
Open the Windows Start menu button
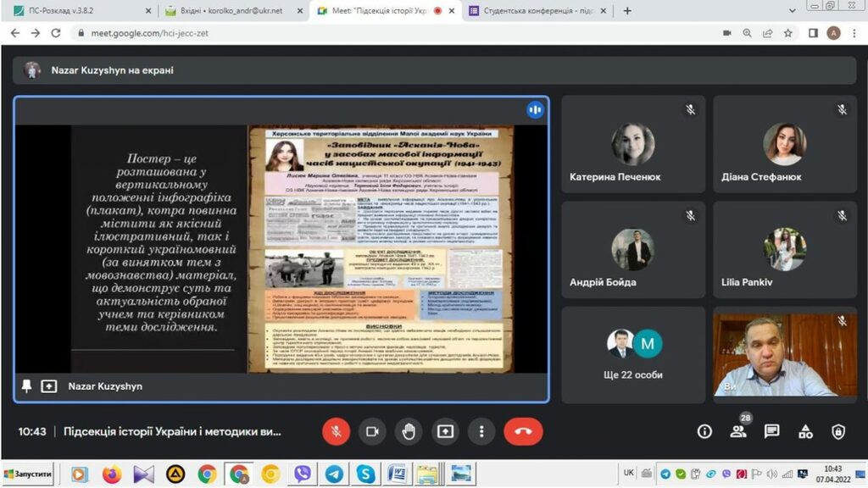29,474
